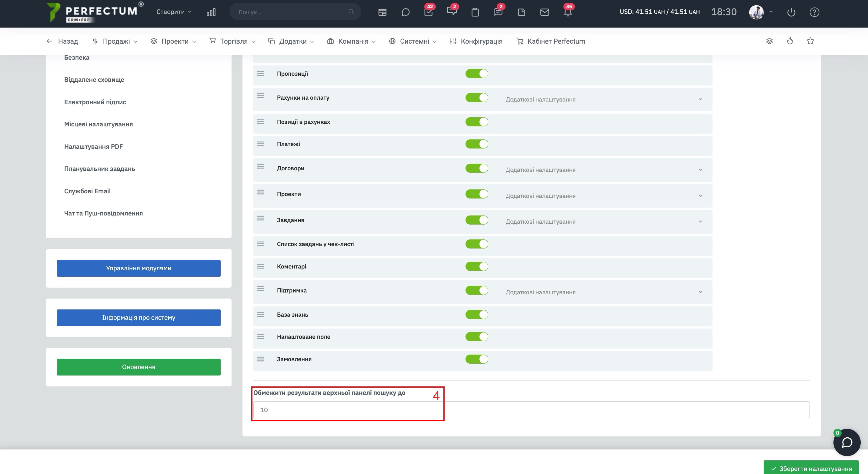868x474 pixels.
Task: Click the Інформація про систему button
Action: [139, 318]
